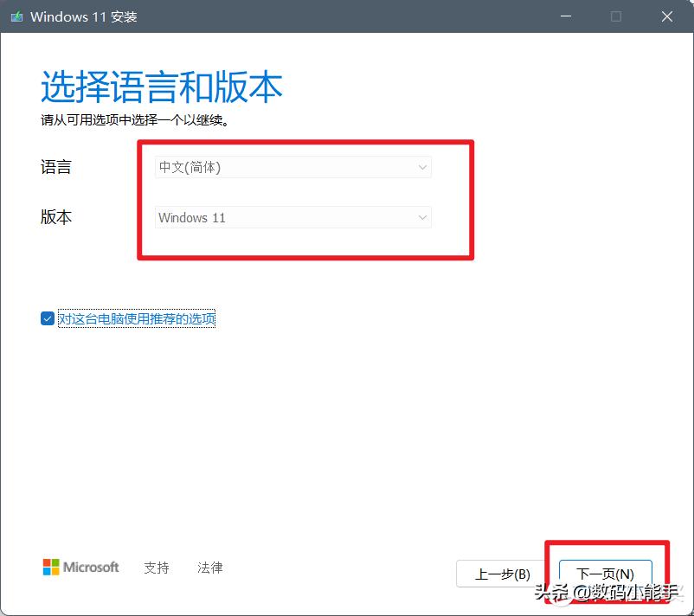Click the 对这台电脑使用推荐的选项 link text

click(x=137, y=318)
